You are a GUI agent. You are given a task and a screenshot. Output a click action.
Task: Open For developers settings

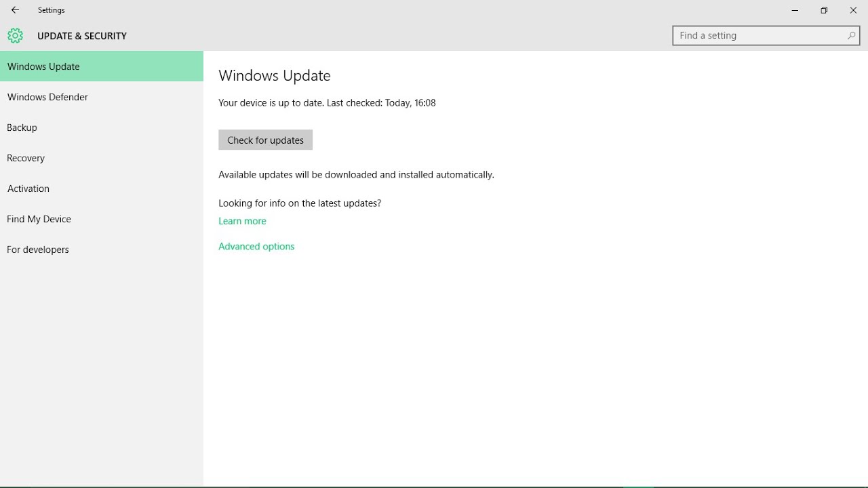pos(102,249)
